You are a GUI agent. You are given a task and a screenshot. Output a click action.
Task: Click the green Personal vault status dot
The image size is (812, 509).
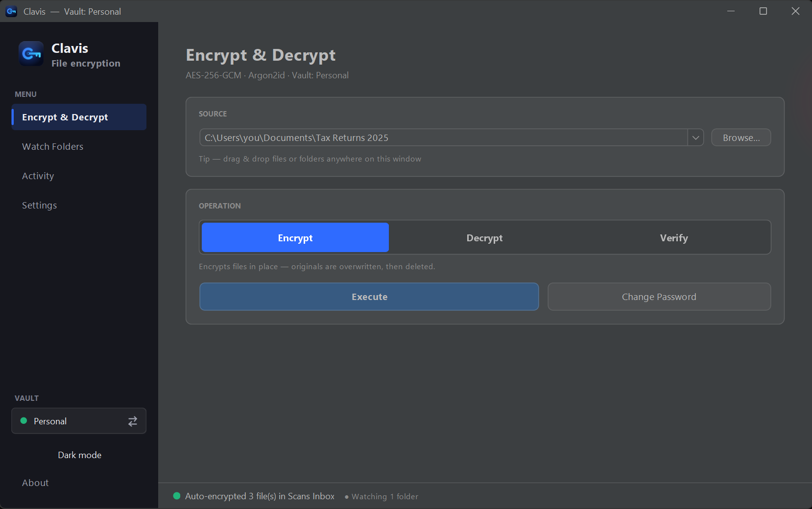(x=24, y=421)
